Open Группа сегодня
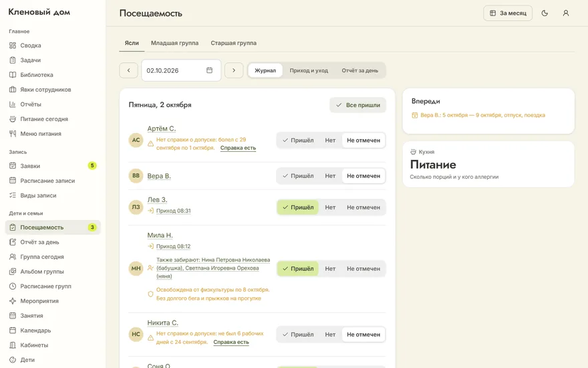The height and width of the screenshot is (368, 588). coord(53,256)
